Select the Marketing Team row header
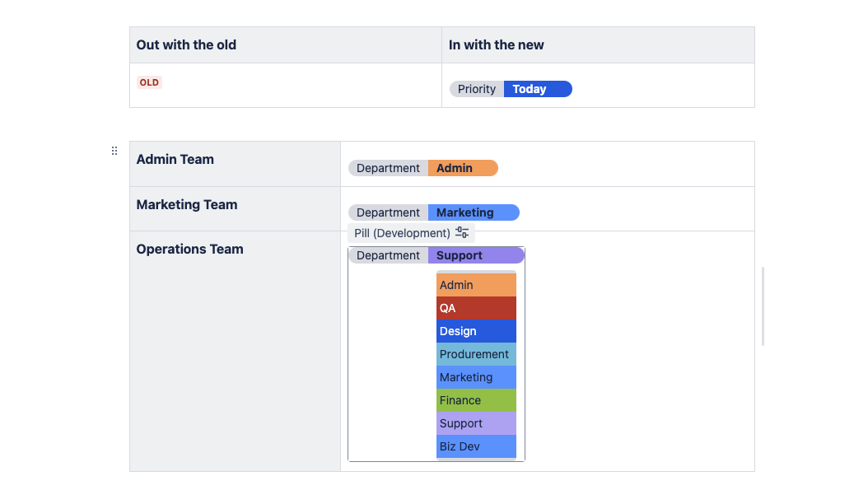This screenshot has height=504, width=868. click(186, 204)
